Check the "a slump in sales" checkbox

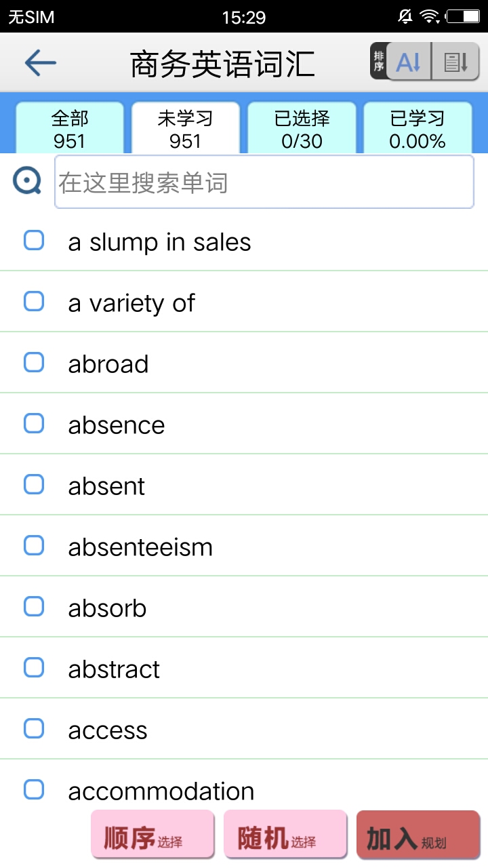coord(34,240)
